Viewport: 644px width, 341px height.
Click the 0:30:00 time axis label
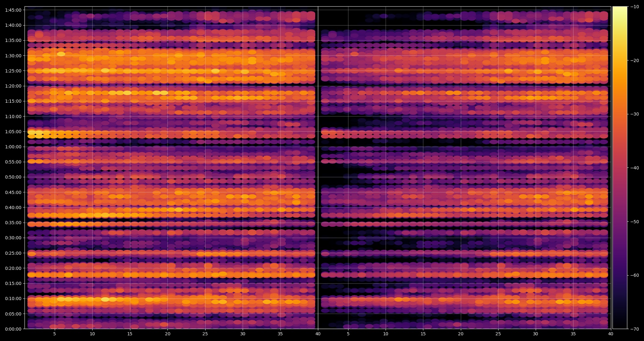(13, 238)
